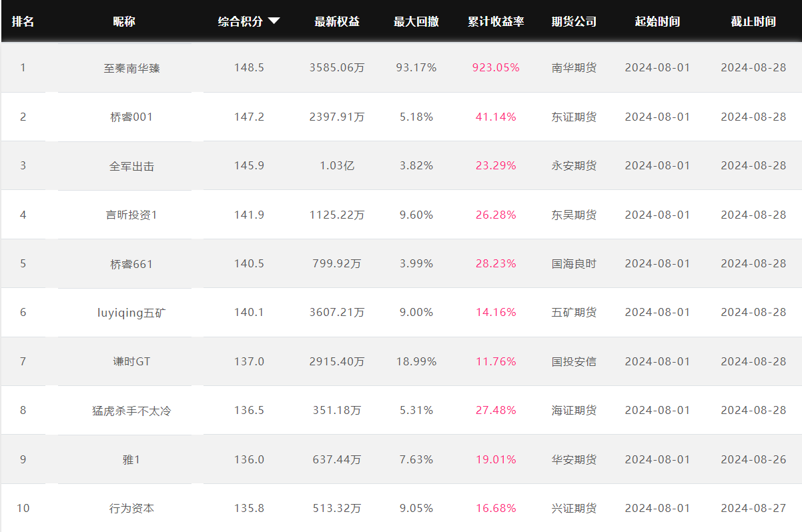Select the 14.16% return value
Screen dimensions: 802x532
click(x=496, y=312)
